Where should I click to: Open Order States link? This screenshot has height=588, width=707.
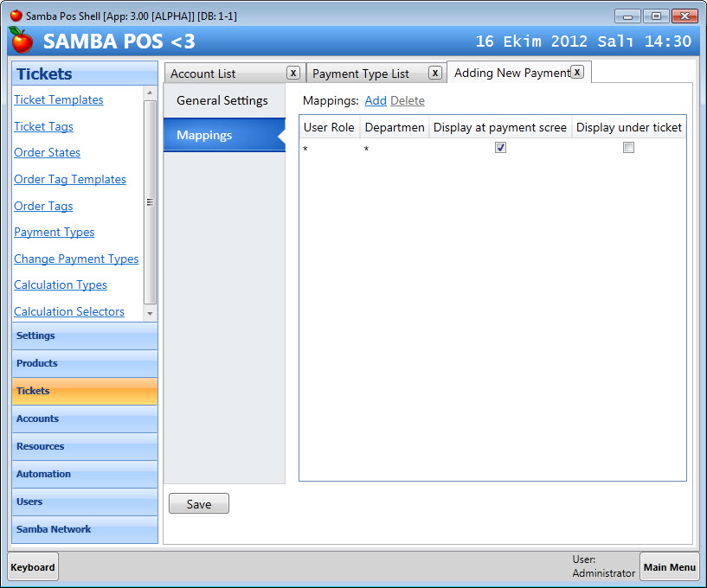coord(47,152)
